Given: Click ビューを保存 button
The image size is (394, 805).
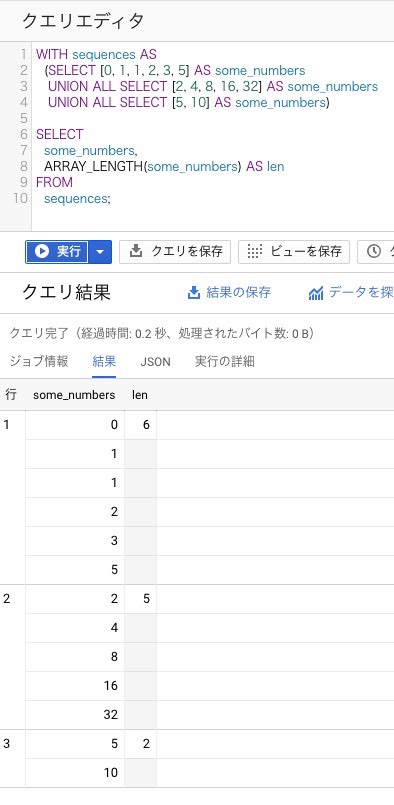Looking at the screenshot, I should 294,252.
